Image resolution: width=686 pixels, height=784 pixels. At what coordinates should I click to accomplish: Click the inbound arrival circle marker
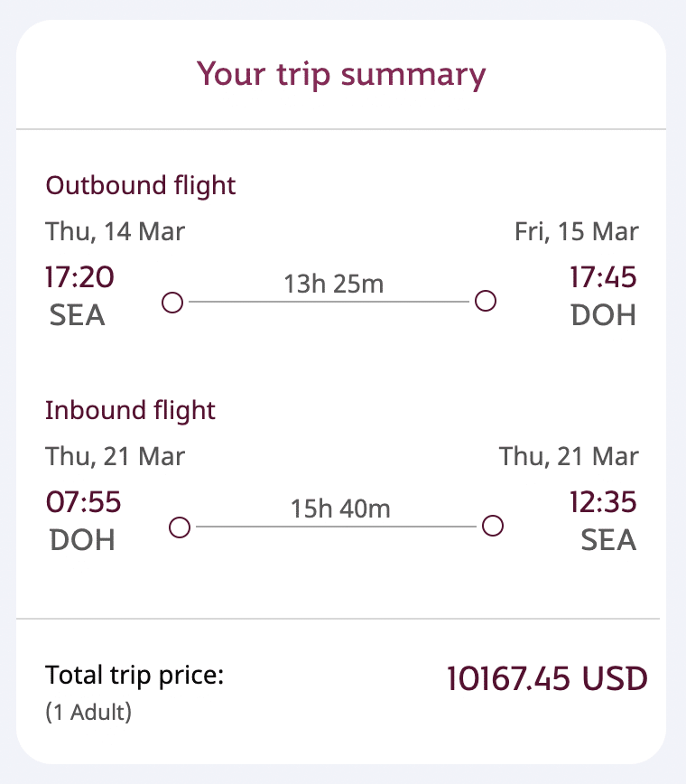(492, 526)
